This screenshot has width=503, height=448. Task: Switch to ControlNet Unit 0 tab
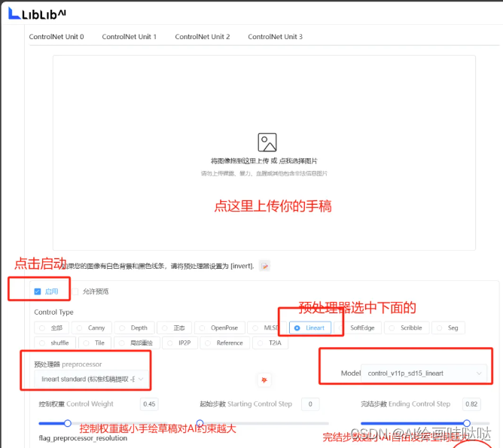tap(56, 37)
